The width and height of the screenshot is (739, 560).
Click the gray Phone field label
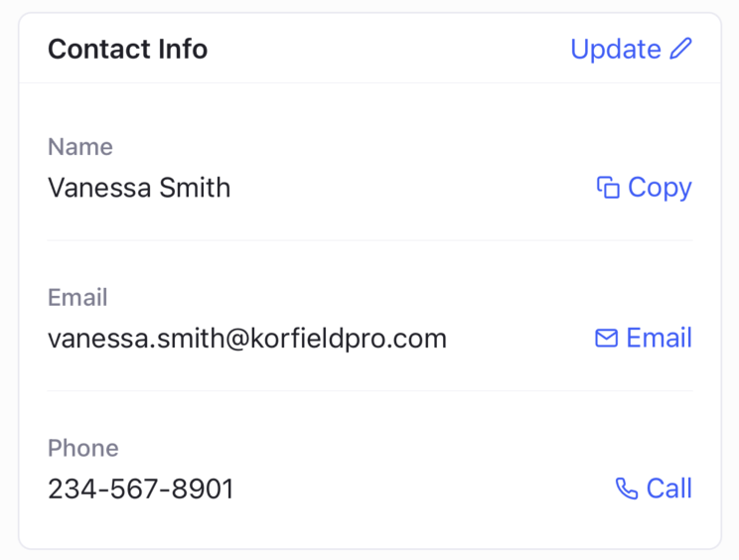click(x=83, y=448)
